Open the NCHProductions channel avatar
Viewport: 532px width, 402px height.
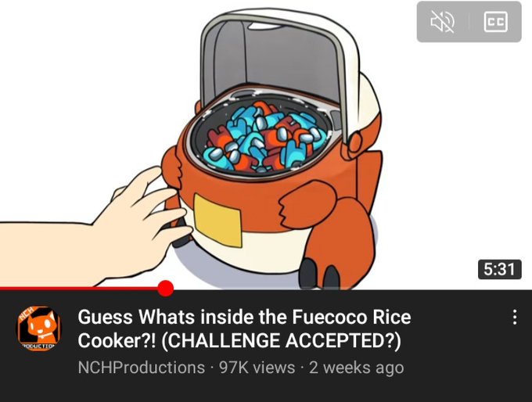click(x=39, y=328)
